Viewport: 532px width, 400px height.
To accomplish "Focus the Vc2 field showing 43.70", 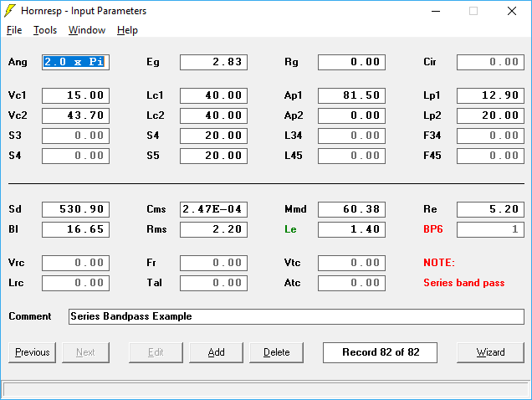I will pos(75,115).
